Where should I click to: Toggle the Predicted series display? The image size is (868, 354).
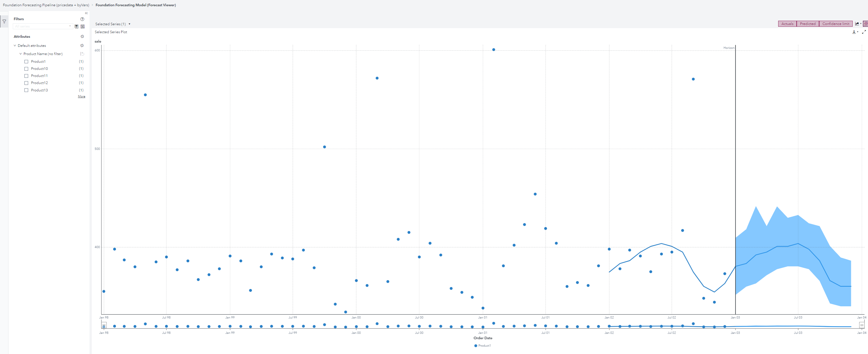[807, 24]
